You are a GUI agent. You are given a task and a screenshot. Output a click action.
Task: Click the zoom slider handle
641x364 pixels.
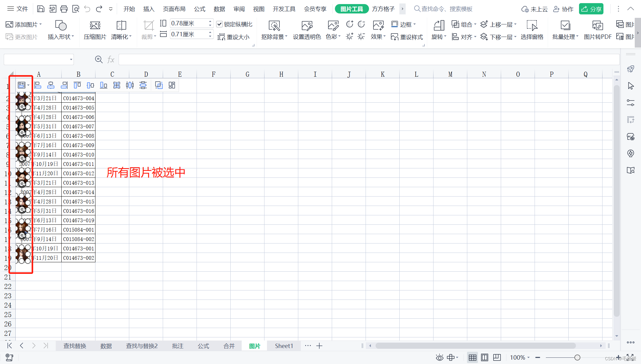(577, 357)
